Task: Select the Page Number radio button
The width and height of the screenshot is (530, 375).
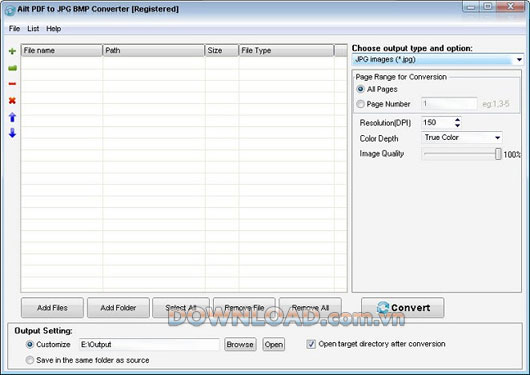Action: [360, 104]
